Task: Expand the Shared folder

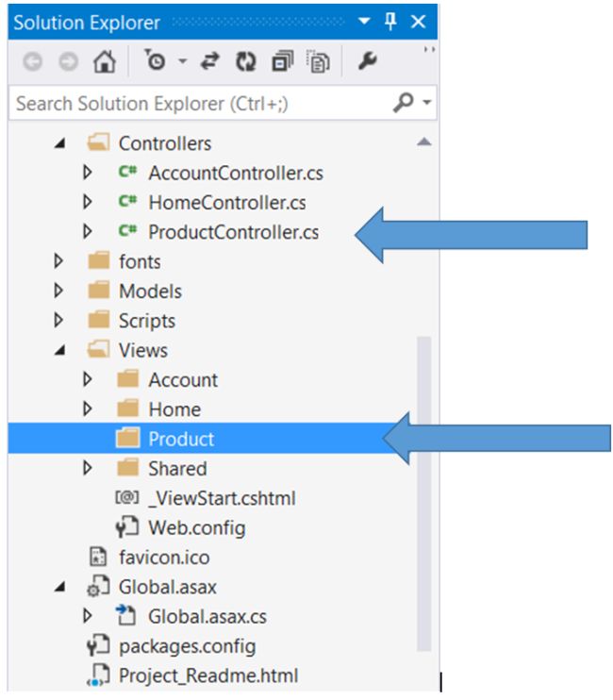Action: coord(88,468)
